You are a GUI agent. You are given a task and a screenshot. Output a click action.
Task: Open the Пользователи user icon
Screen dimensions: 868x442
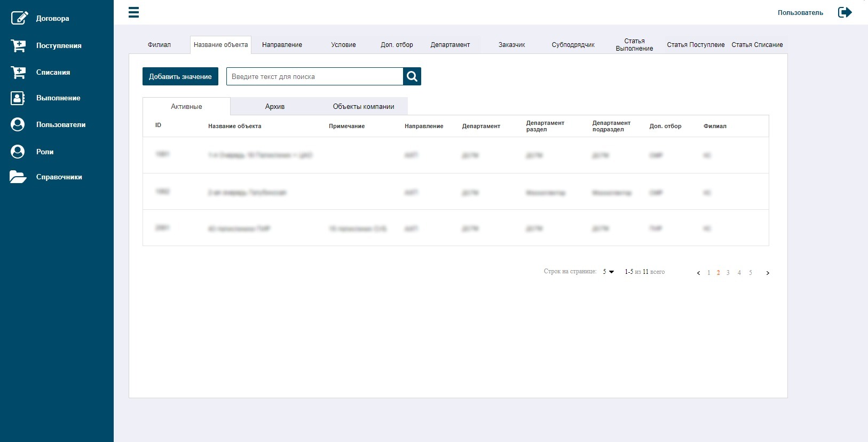pos(18,124)
